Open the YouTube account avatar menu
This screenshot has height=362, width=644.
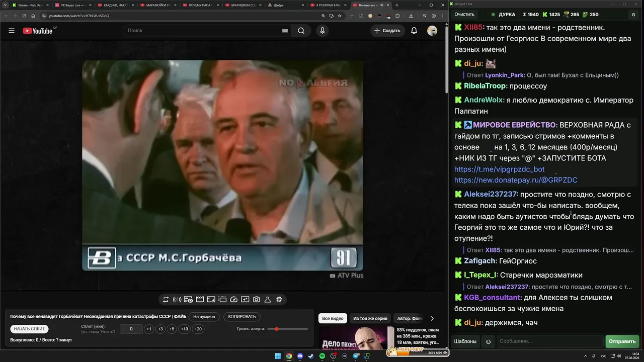tap(432, 31)
